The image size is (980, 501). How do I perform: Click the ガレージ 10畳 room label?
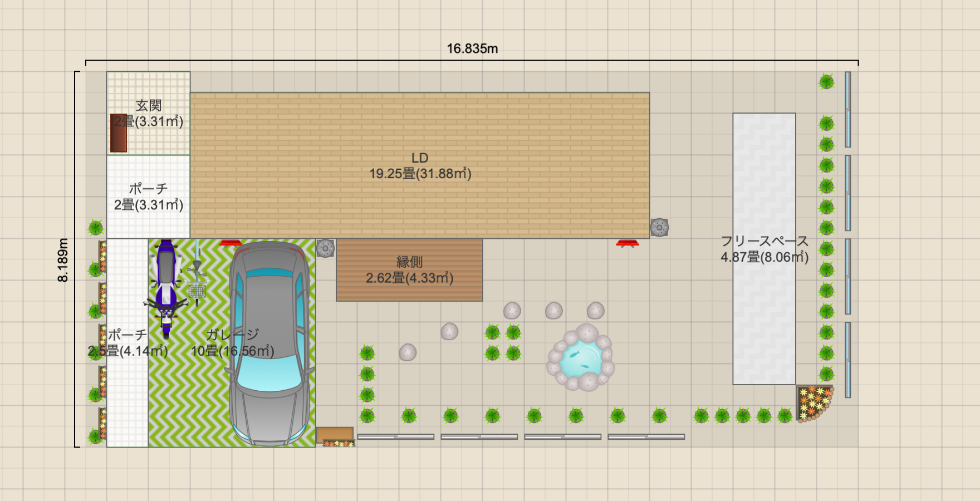click(233, 342)
